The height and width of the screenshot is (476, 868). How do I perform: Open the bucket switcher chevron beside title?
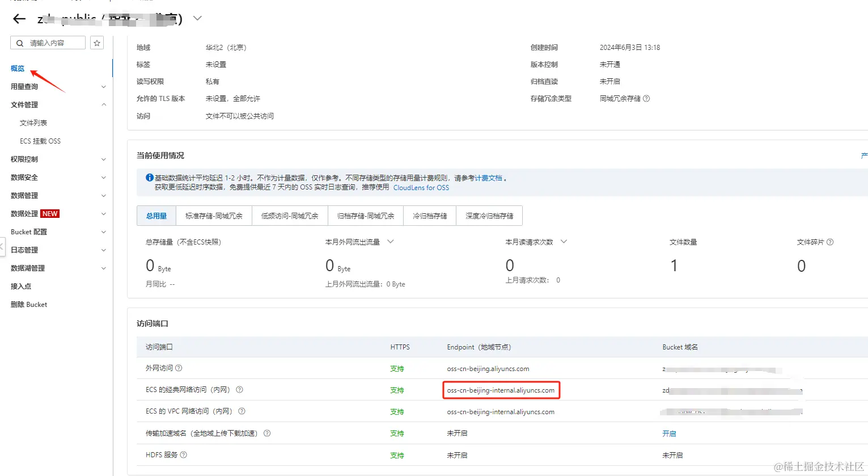point(197,18)
